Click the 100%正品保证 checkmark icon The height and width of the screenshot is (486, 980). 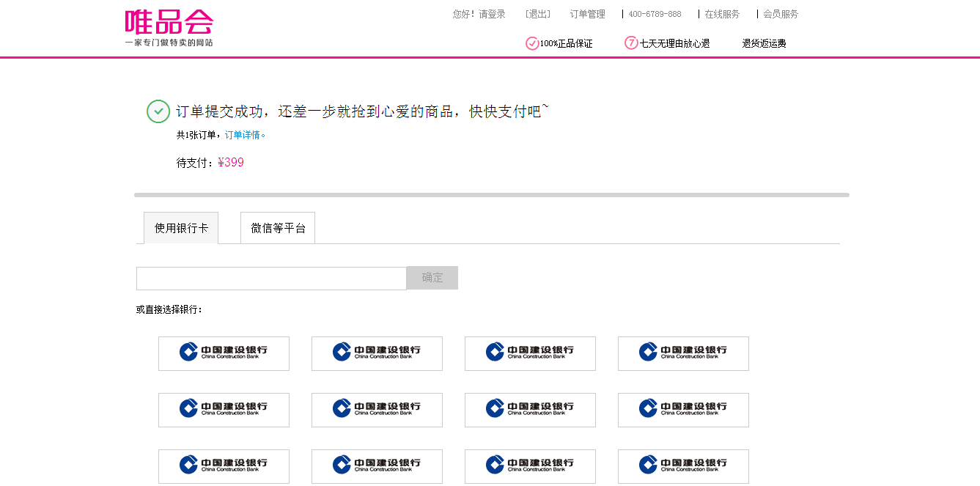(x=532, y=43)
